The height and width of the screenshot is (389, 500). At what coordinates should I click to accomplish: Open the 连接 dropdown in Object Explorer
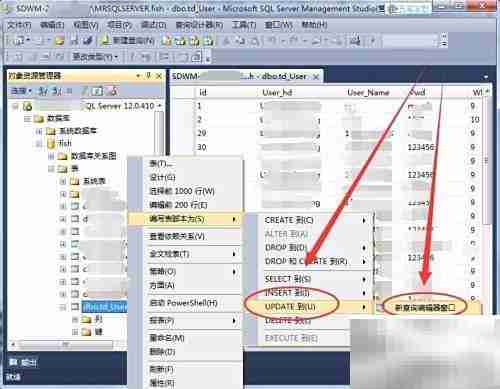(x=21, y=91)
